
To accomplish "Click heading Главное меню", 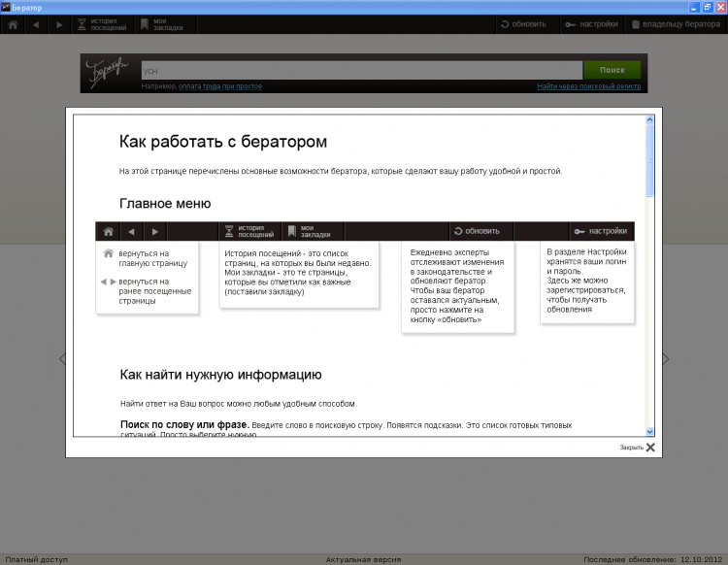I will tap(165, 203).
